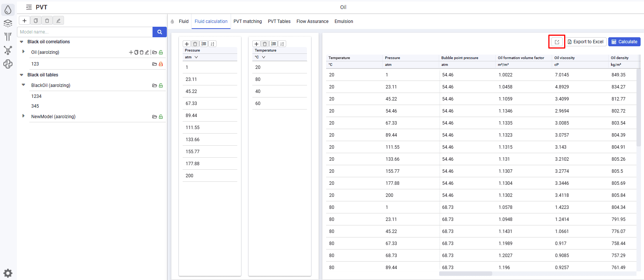The image size is (644, 280).
Task: Open the Pressure unit dropdown (atm)
Action: pos(191,57)
